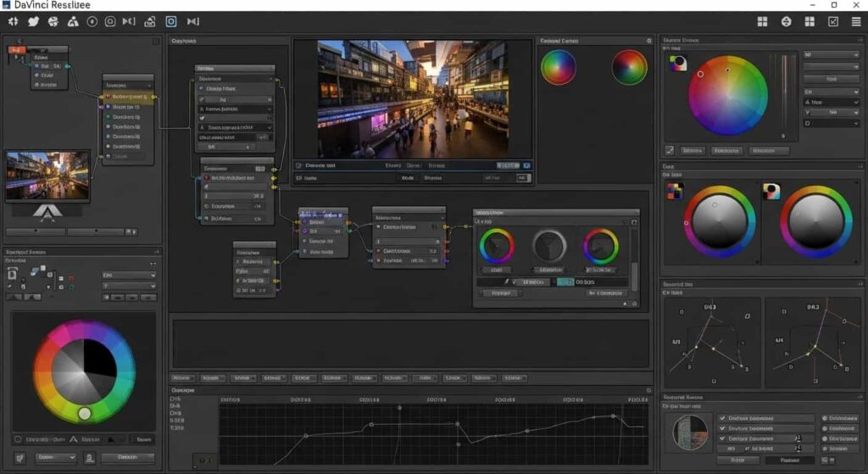Image resolution: width=868 pixels, height=474 pixels.
Task: Click the pencil icon in floating three-wheel panel
Action: (505, 282)
